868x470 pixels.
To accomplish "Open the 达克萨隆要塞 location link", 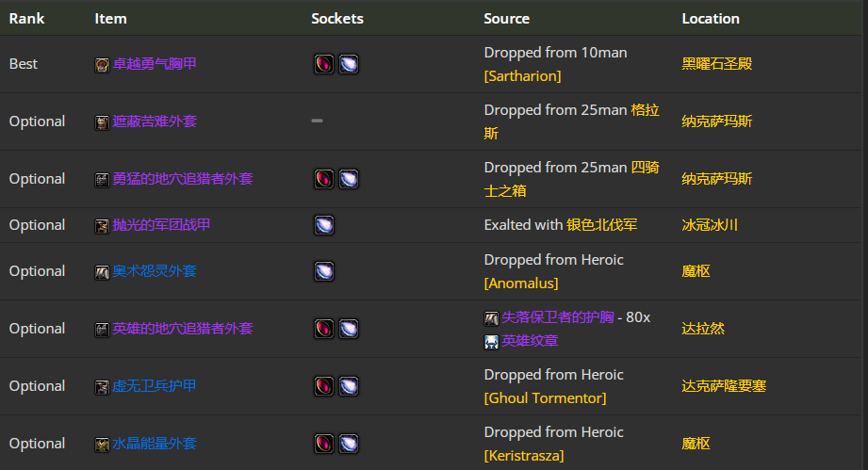I will click(724, 386).
